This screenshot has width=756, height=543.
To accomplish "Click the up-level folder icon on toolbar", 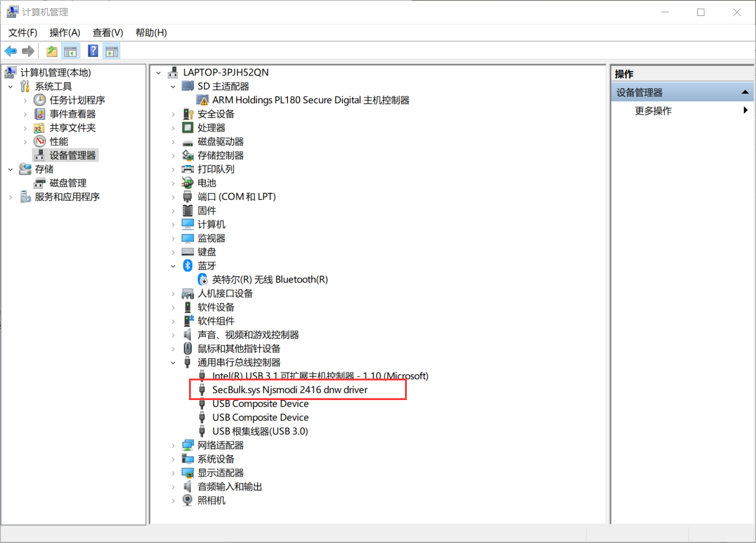I will pyautogui.click(x=52, y=51).
